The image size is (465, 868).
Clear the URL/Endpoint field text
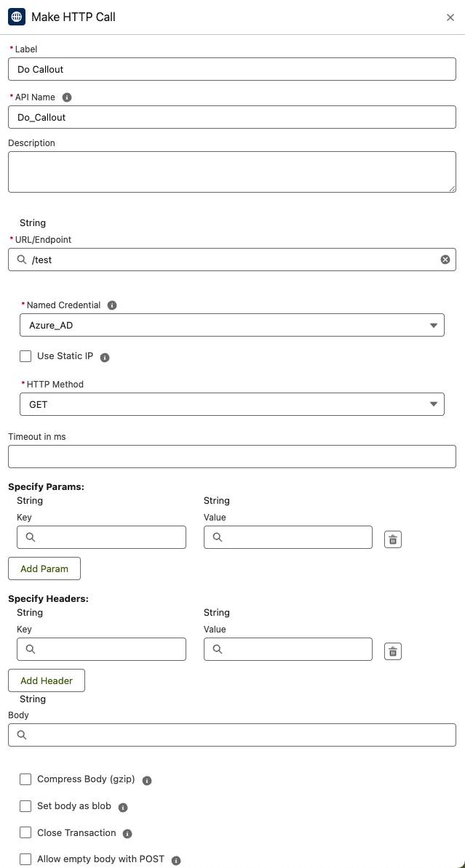click(445, 260)
